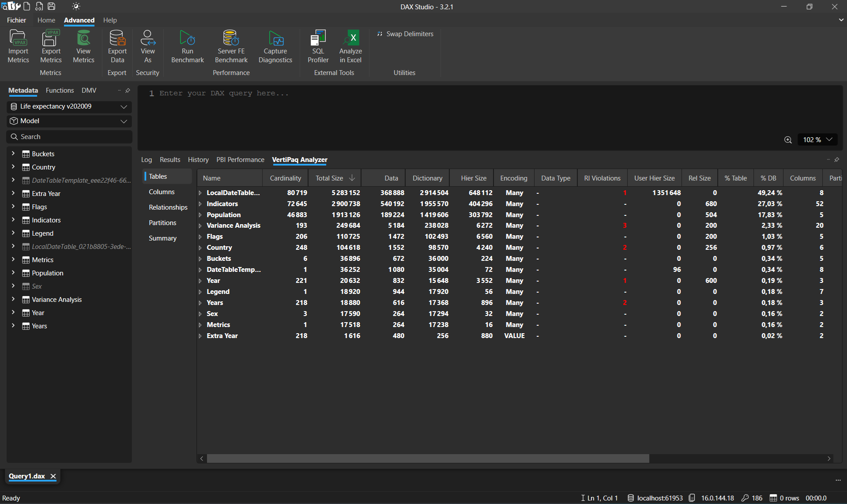
Task: Click the SPID key icon in status bar
Action: (x=745, y=498)
